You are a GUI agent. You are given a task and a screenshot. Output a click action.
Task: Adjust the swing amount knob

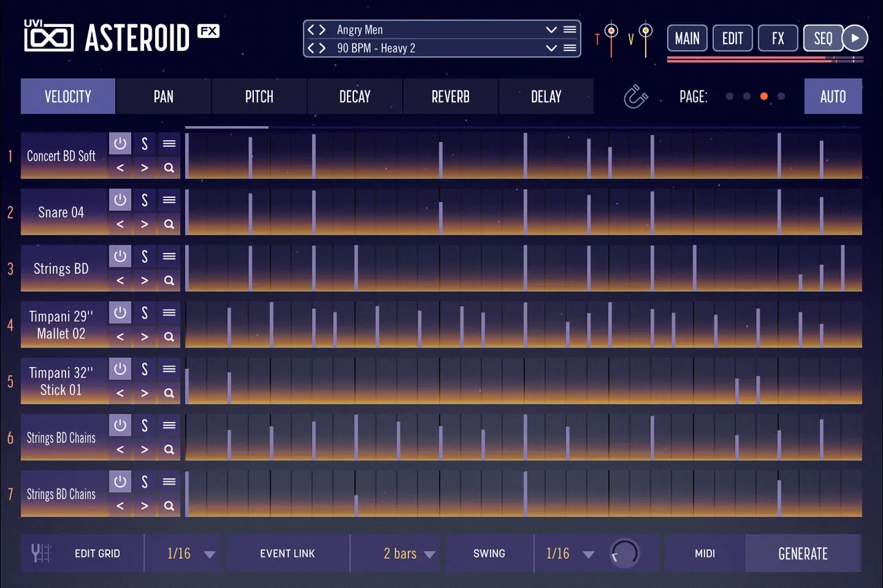626,553
